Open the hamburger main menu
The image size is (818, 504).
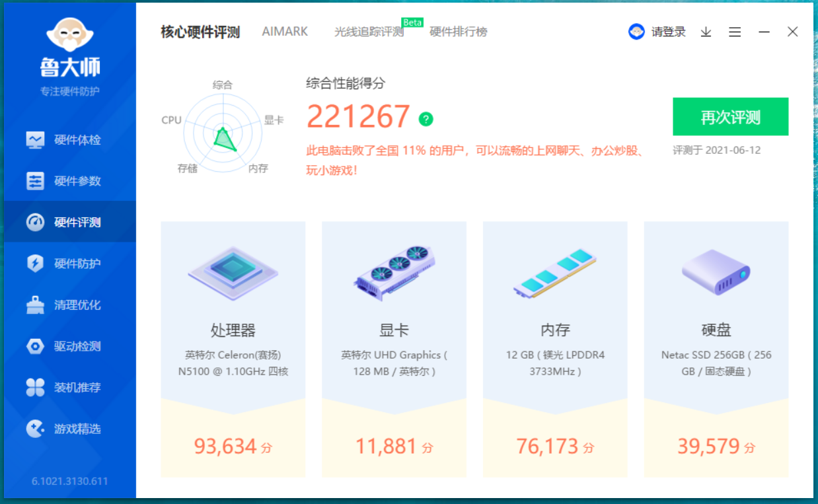tap(735, 32)
